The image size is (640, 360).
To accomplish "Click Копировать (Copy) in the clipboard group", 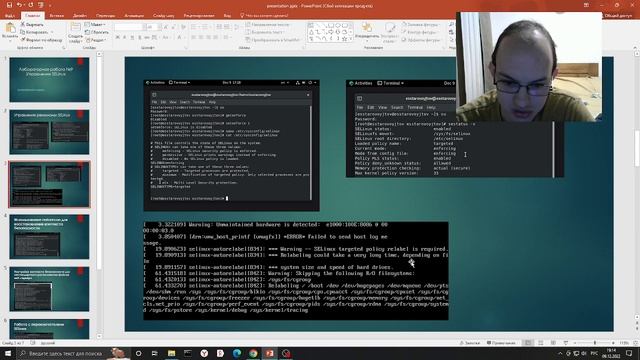I will click(35, 32).
